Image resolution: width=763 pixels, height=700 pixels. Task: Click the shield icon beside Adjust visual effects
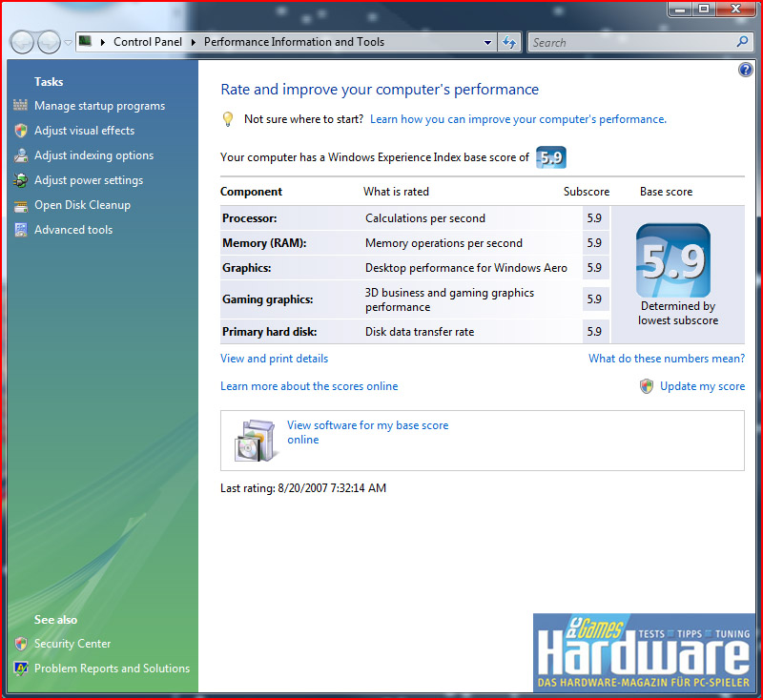click(20, 131)
